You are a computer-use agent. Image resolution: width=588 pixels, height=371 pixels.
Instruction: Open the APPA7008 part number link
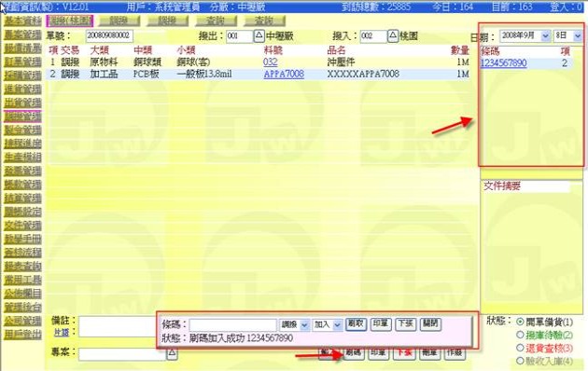pyautogui.click(x=284, y=75)
